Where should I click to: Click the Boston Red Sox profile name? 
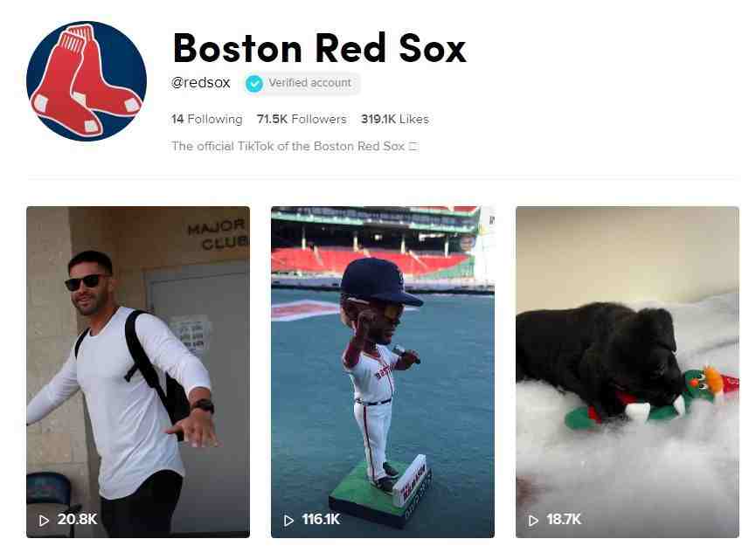click(x=320, y=48)
